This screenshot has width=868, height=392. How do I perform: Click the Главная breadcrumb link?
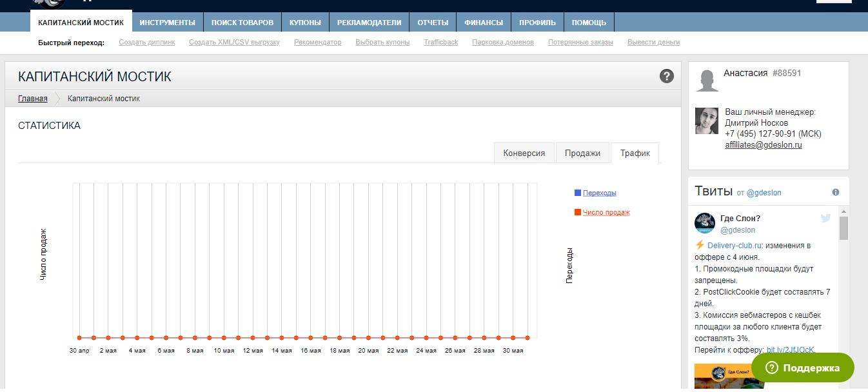pyautogui.click(x=32, y=99)
